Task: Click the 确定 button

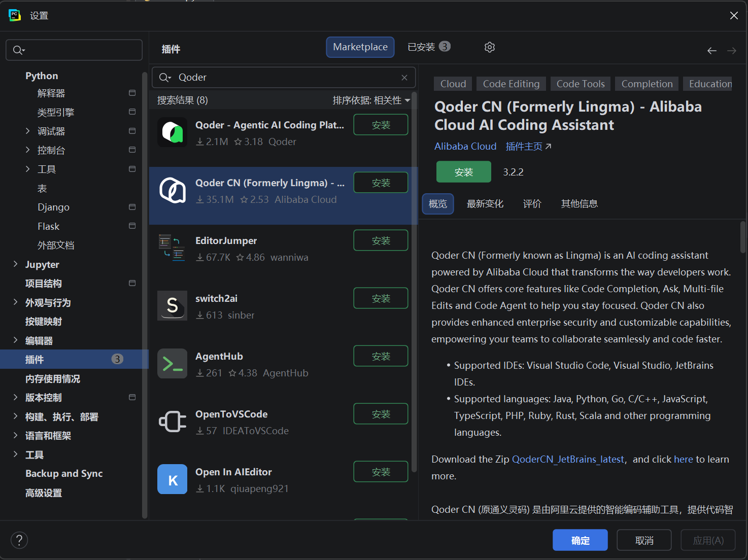Action: point(580,540)
